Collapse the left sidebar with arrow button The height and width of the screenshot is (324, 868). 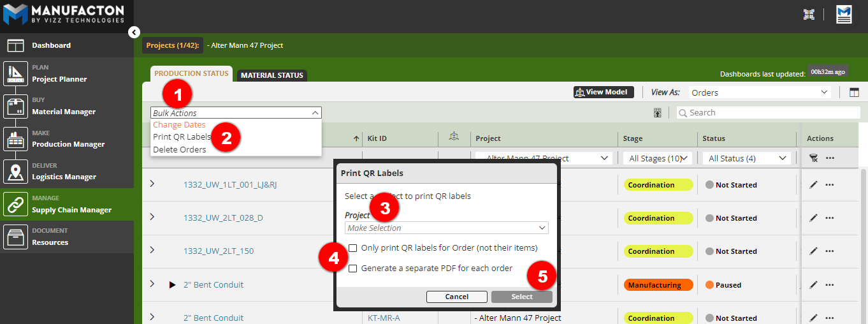pyautogui.click(x=134, y=33)
